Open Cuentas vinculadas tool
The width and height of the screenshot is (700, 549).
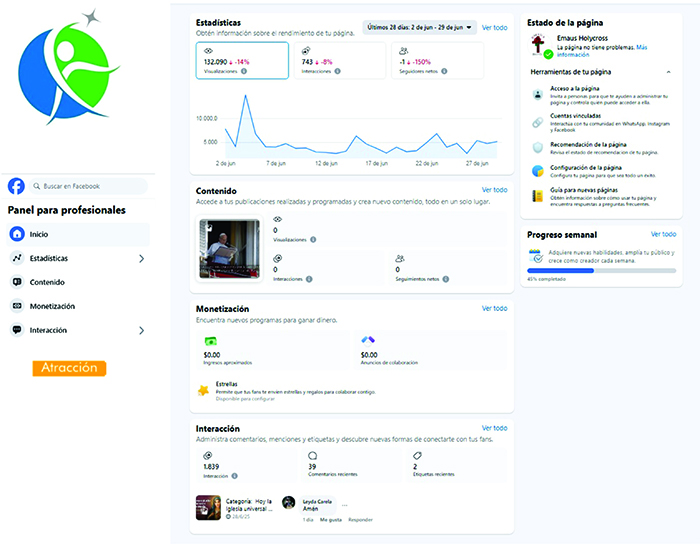[538, 120]
